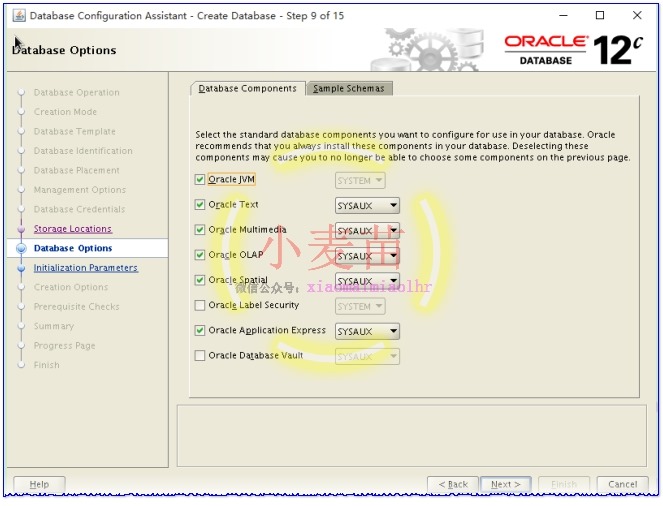This screenshot has height=506, width=663.
Task: Minimize the Database Configuration Assistant window
Action: 563,15
